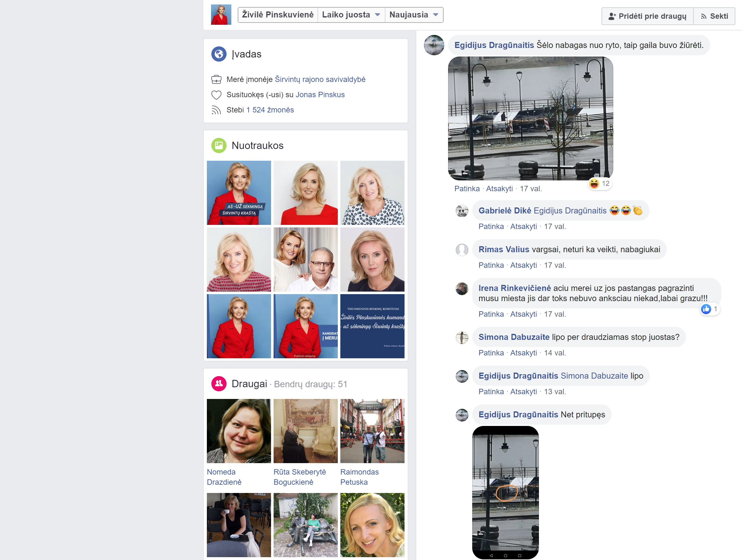This screenshot has width=742, height=560.
Task: Open Nomeda Drazdienė friend photo
Action: 239,431
